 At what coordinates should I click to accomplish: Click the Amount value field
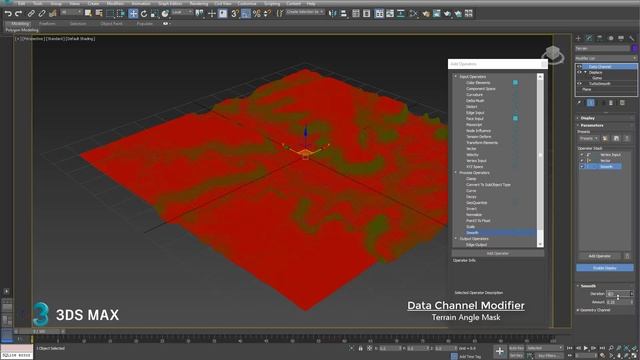[618, 302]
